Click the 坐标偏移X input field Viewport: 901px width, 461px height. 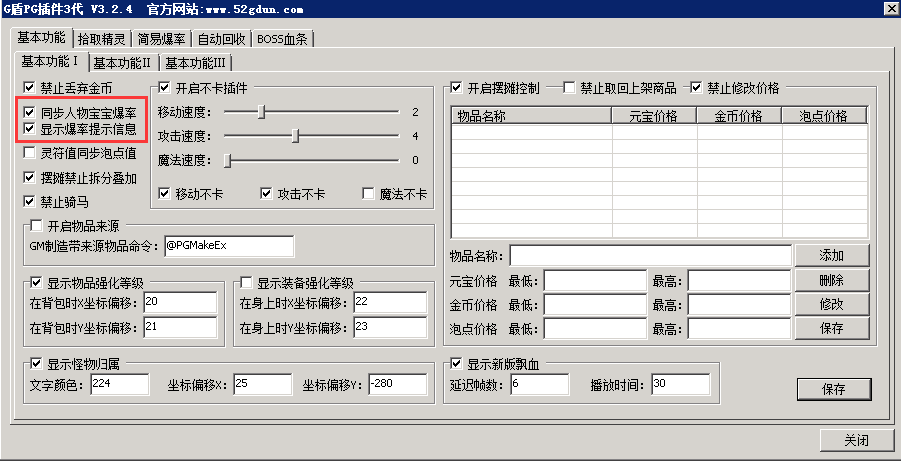[x=262, y=384]
